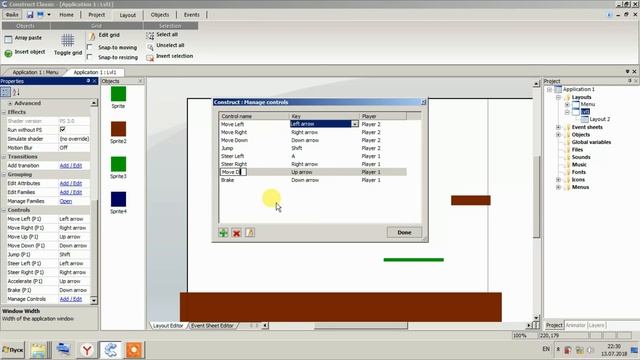This screenshot has width=640, height=360.
Task: Expand the Menu layout node
Action: coord(567,104)
